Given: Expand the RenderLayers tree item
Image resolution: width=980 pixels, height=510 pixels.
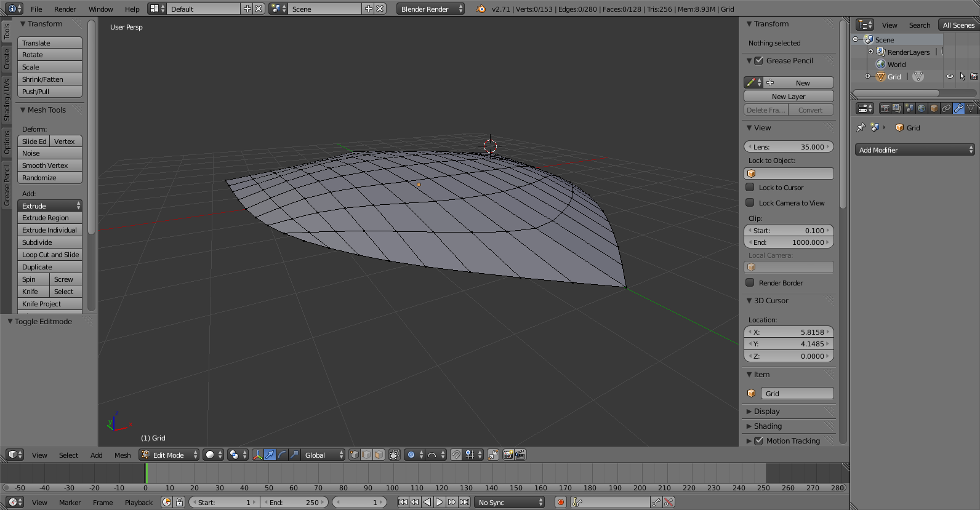Looking at the screenshot, I should pyautogui.click(x=870, y=52).
